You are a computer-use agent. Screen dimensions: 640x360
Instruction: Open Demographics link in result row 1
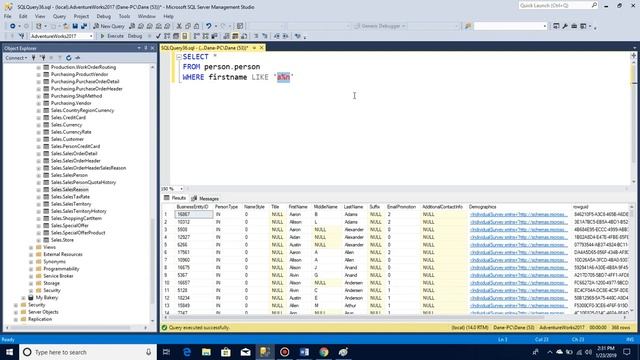pos(519,214)
